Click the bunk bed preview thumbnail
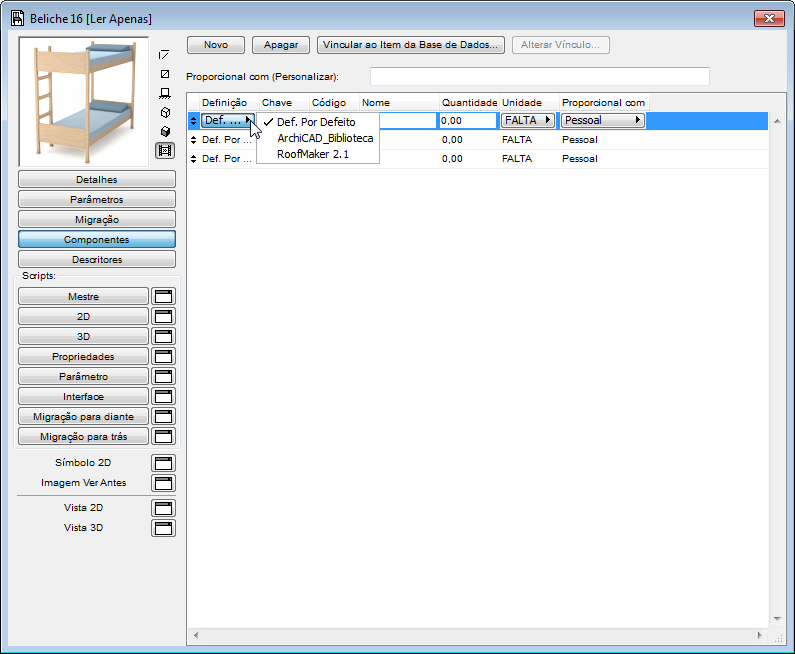 (84, 101)
